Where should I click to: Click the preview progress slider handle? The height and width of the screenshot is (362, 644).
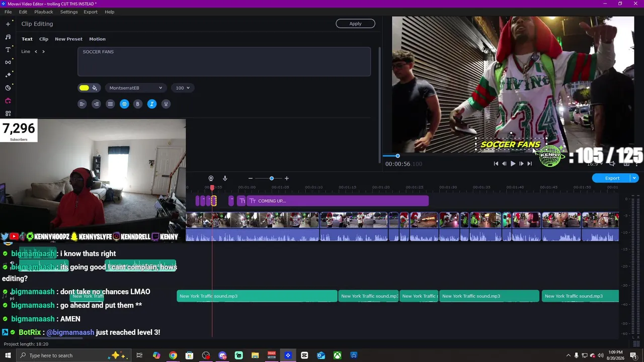(x=397, y=156)
